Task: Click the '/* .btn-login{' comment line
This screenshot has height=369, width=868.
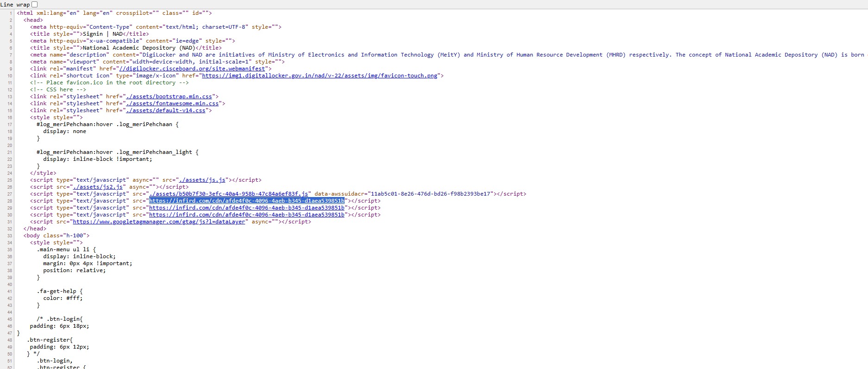Action: (x=60, y=319)
